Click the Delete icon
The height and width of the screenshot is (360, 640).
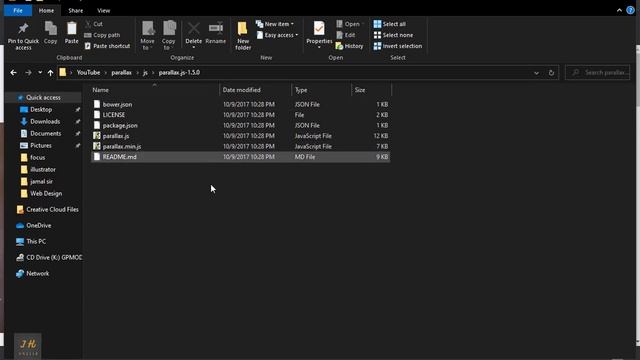click(193, 29)
